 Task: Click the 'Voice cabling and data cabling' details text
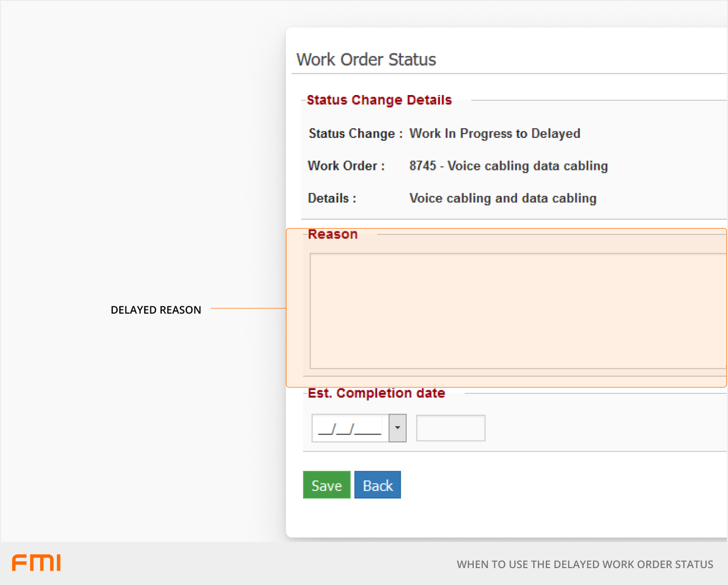click(502, 199)
